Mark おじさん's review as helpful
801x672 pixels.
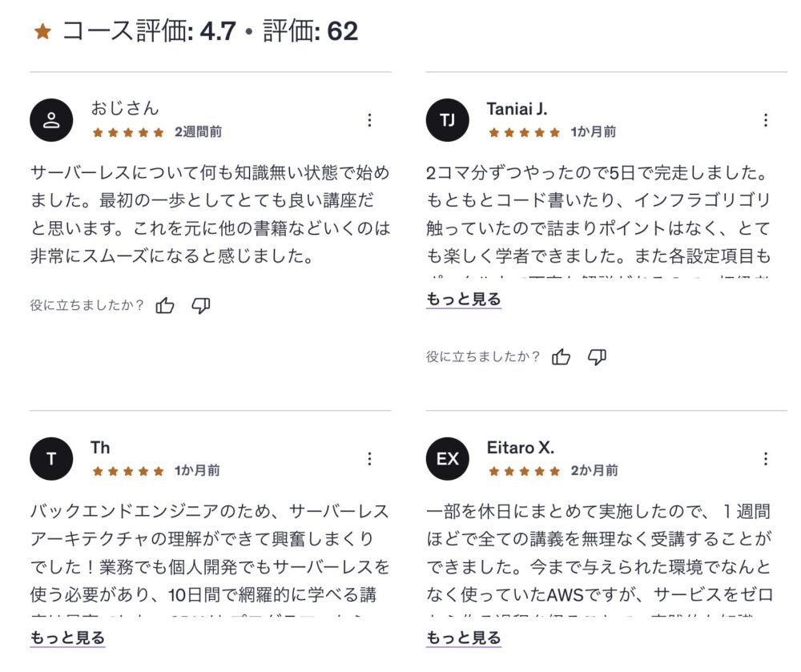pos(165,305)
